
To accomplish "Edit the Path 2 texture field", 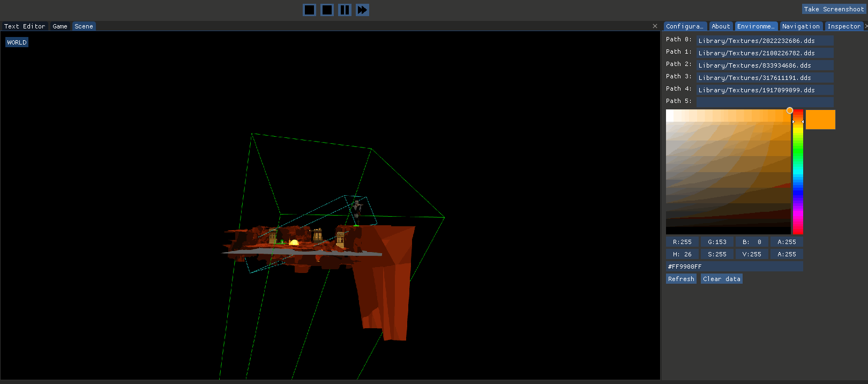I will pos(765,65).
